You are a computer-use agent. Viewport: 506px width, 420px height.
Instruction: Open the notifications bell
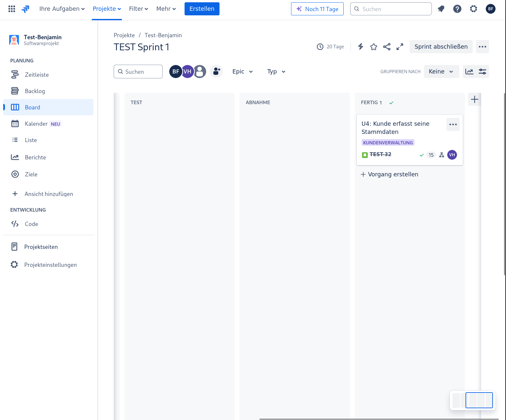[441, 9]
